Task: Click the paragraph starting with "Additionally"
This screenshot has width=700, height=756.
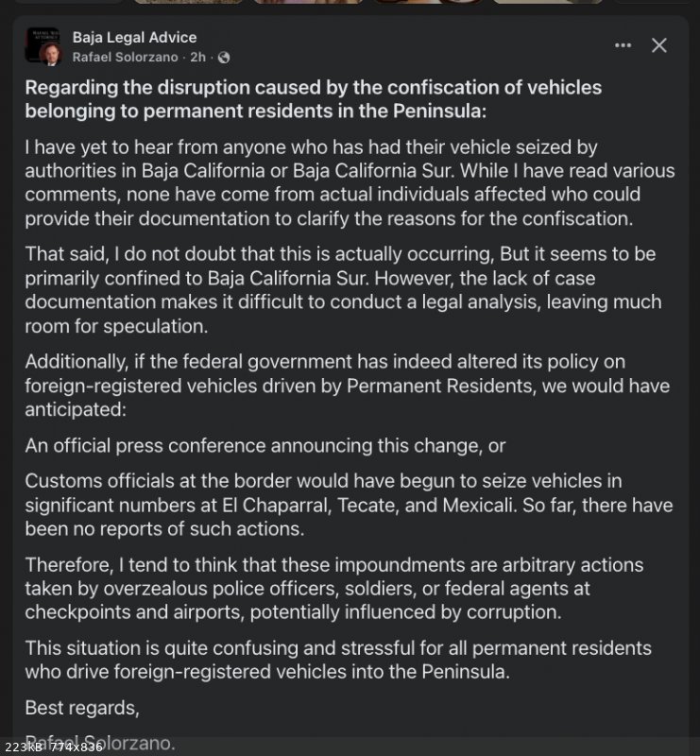Action: pyautogui.click(x=343, y=386)
